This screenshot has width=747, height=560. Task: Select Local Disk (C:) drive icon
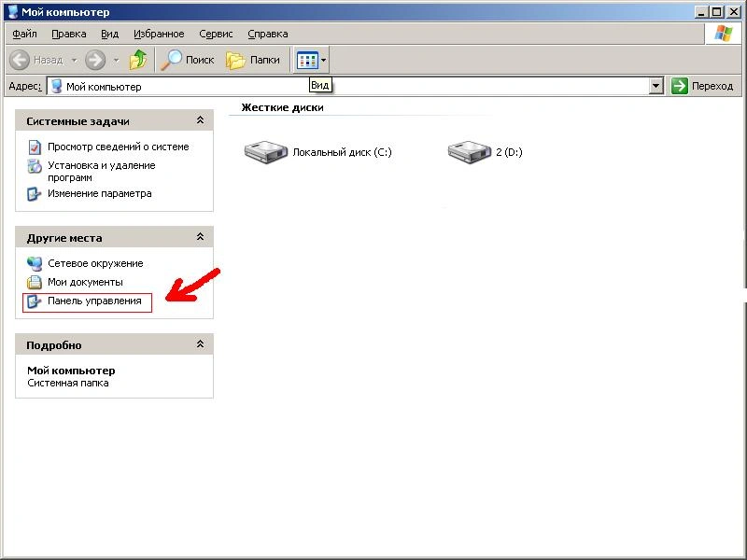click(x=266, y=151)
